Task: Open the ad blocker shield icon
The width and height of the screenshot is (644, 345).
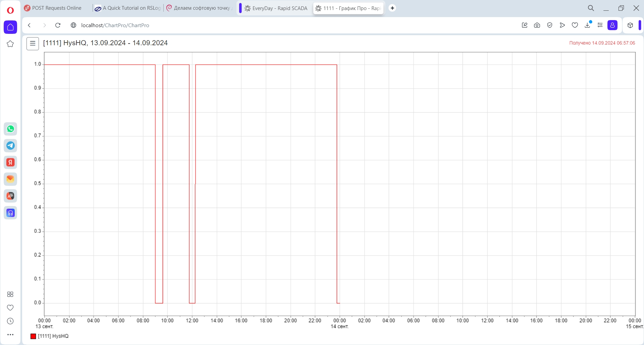Action: [550, 25]
